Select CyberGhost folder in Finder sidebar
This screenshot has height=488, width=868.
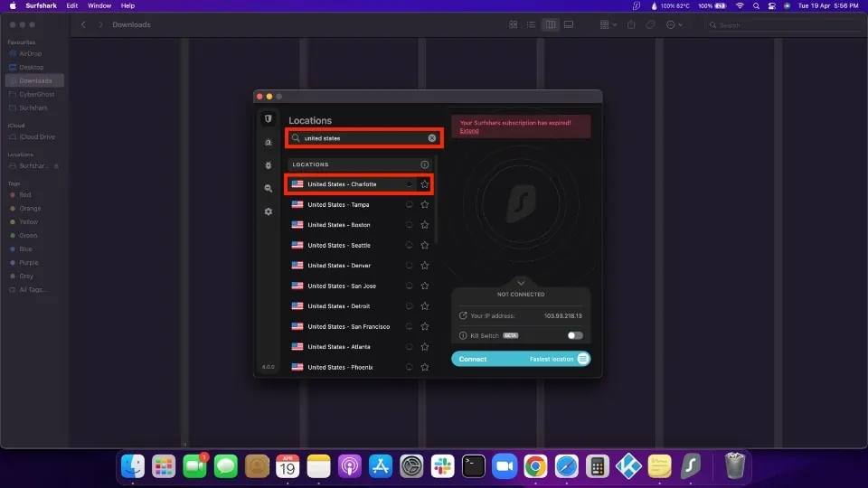pos(34,94)
